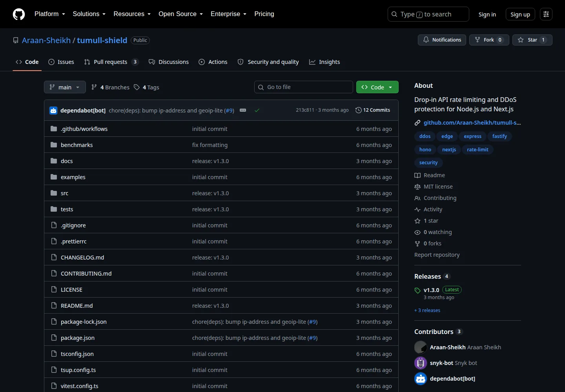Open the MIT license link
Image resolution: width=565 pixels, height=392 pixels.
click(434, 187)
